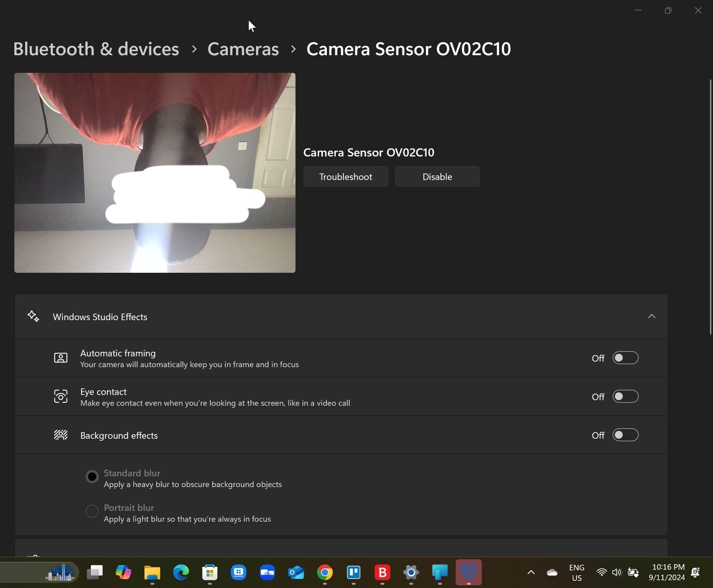Enable the Eye contact toggle
This screenshot has height=588, width=713.
tap(625, 396)
